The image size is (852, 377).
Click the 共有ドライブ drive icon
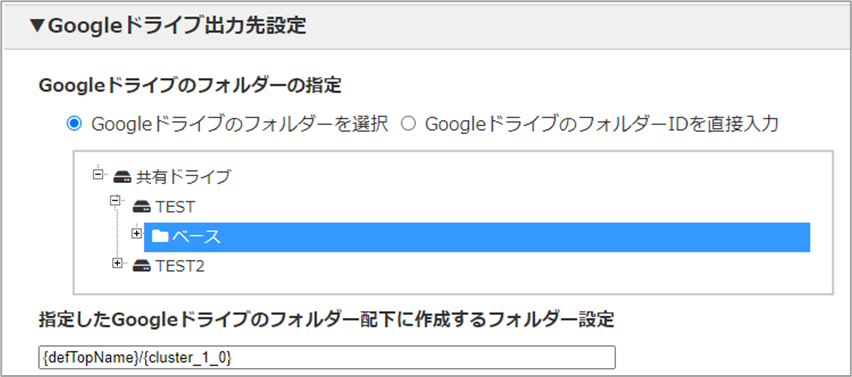123,177
